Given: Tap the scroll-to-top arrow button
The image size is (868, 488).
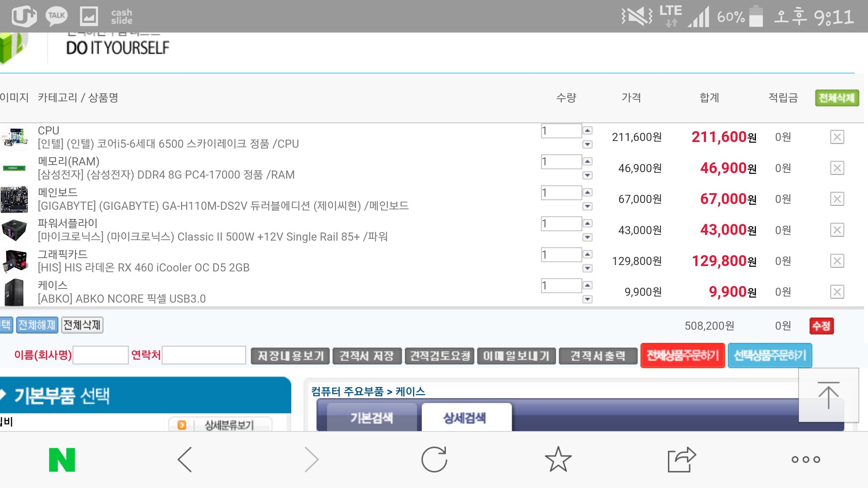Looking at the screenshot, I should click(x=828, y=395).
